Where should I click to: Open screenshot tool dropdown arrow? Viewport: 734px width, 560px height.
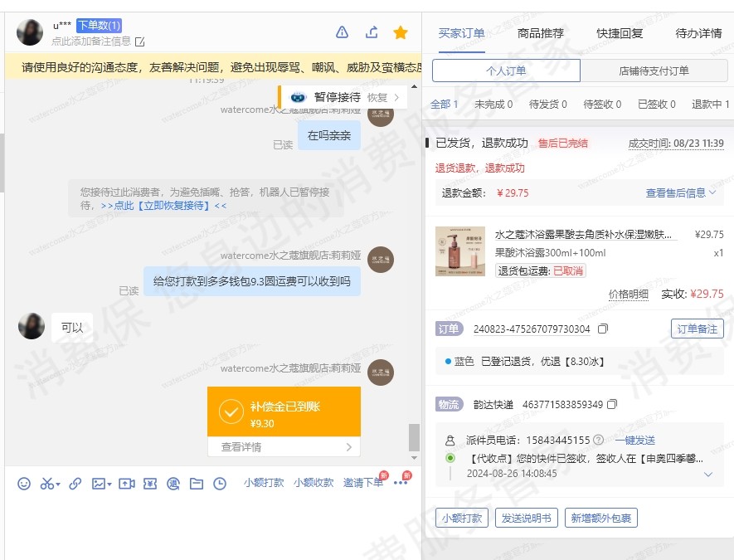[x=58, y=485]
